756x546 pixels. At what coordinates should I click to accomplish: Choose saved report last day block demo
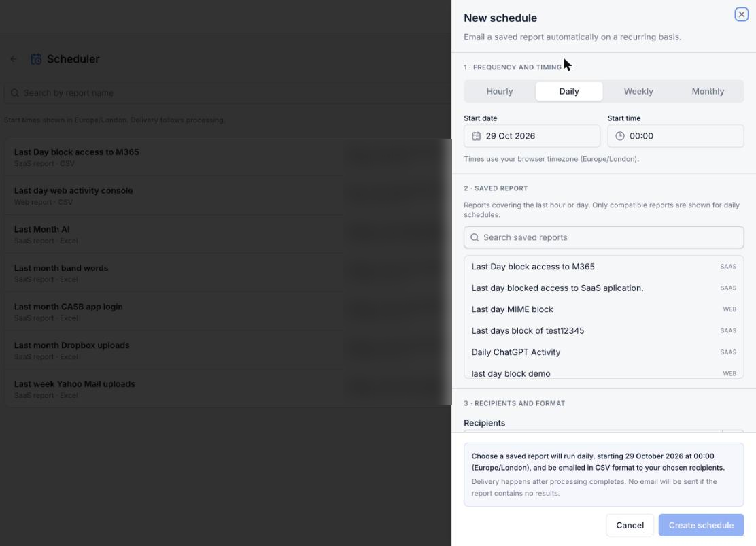604,373
